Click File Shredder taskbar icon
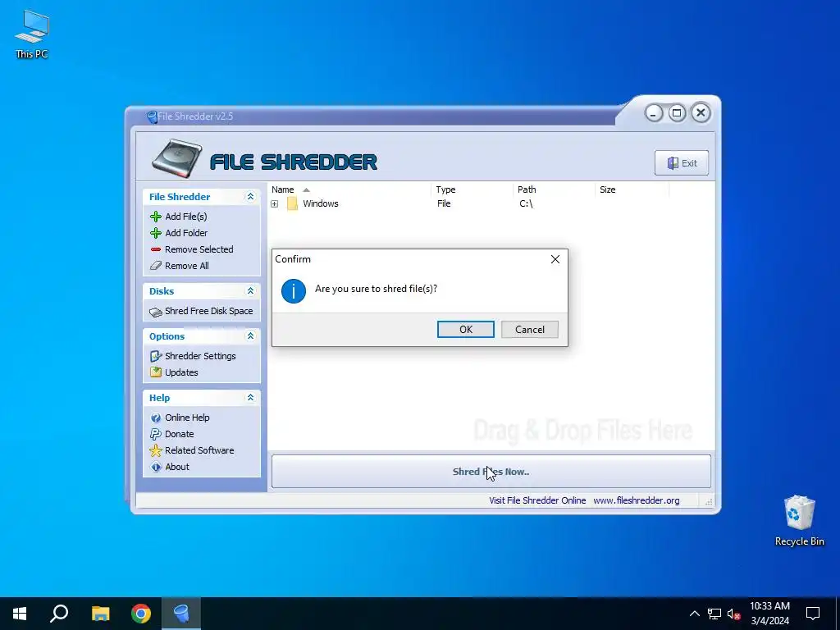Screen dimensions: 840x630 tap(181, 614)
